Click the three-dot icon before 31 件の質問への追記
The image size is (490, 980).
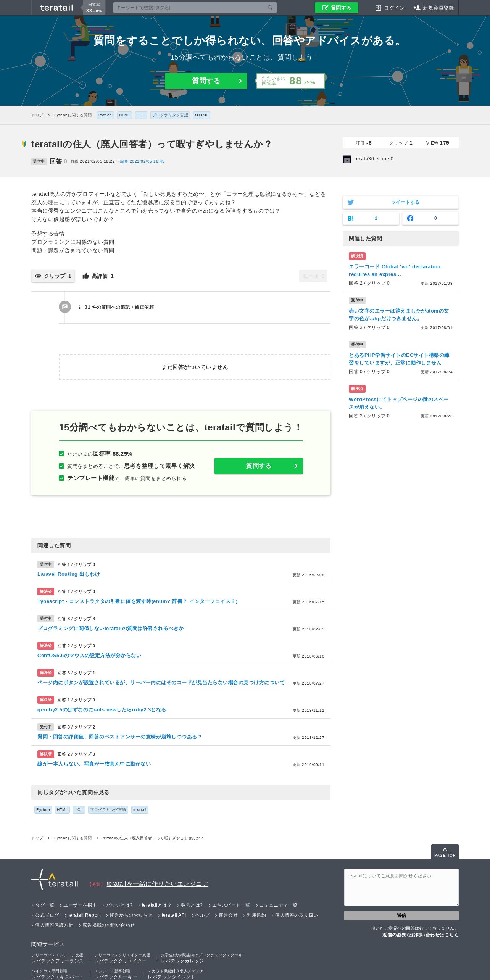point(79,307)
